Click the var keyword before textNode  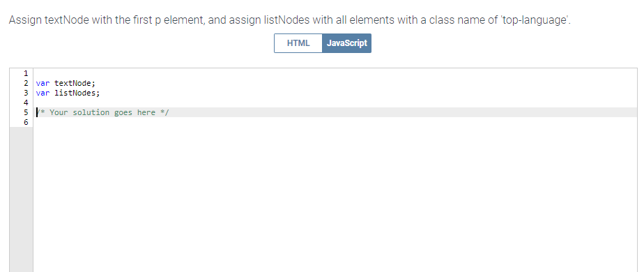click(43, 84)
